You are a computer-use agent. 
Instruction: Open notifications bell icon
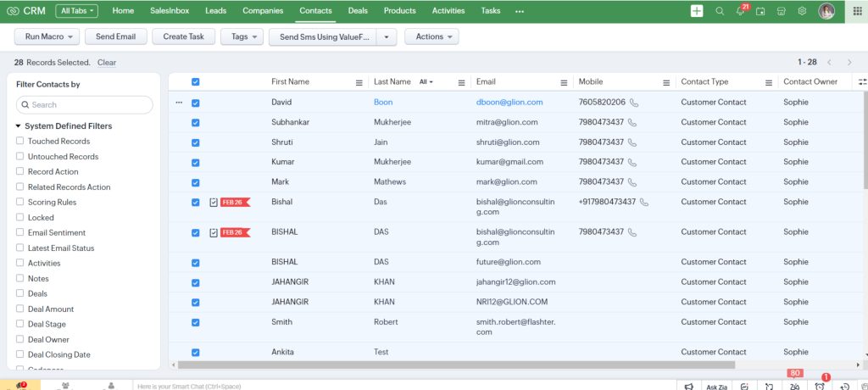coord(740,12)
